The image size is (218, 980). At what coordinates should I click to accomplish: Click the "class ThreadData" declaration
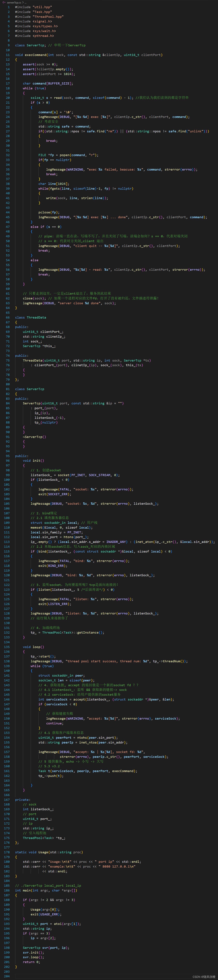[30, 317]
